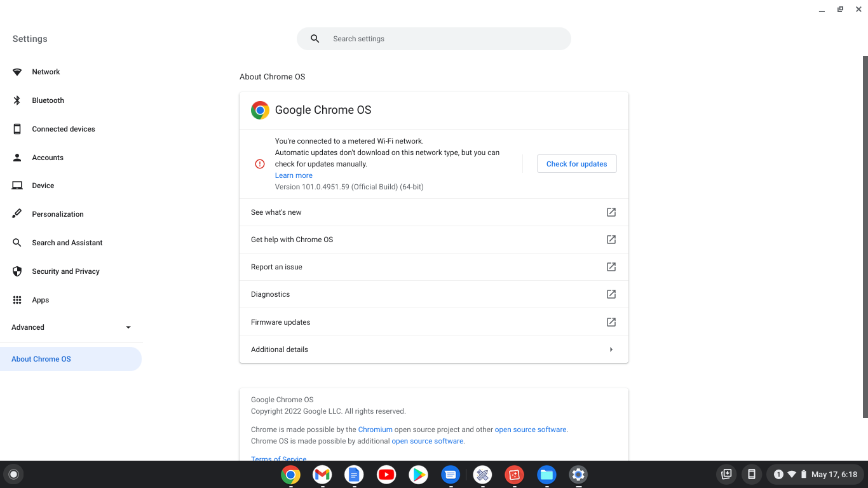Open external link icon for Report an issue
The width and height of the screenshot is (868, 488).
coord(611,267)
